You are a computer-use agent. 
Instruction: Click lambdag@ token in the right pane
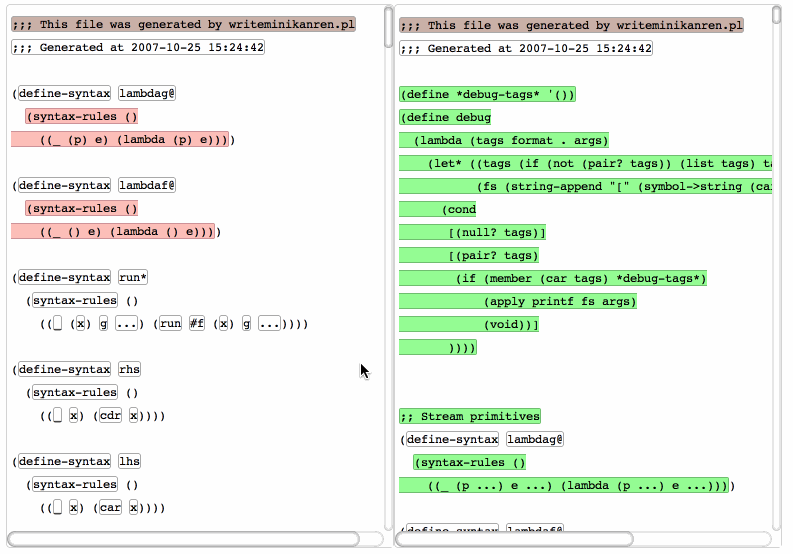pos(535,439)
